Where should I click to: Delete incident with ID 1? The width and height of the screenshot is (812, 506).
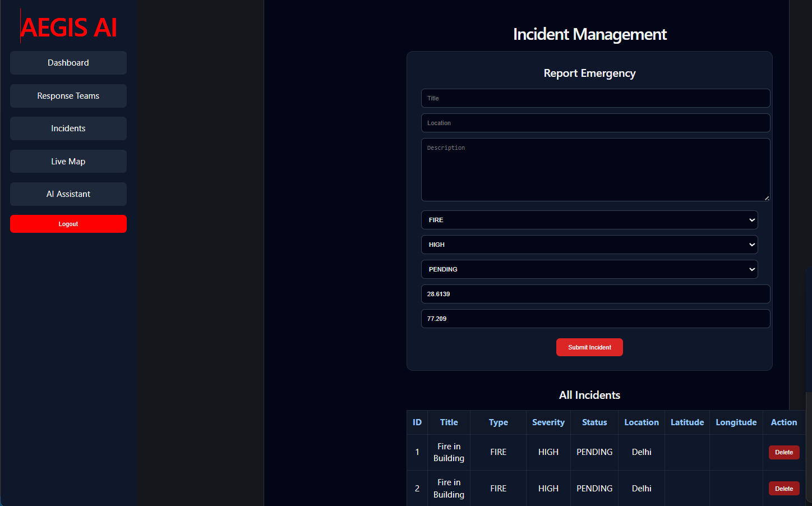pos(784,452)
